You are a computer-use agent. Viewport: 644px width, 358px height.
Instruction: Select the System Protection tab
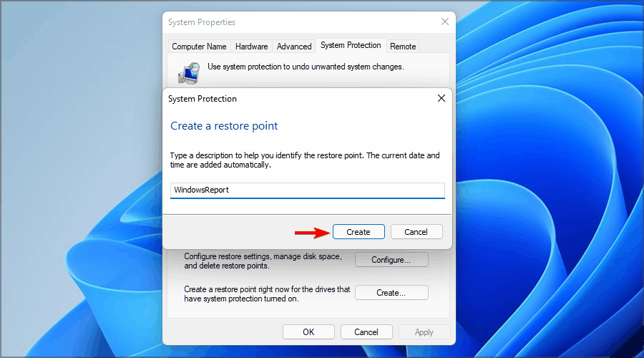point(351,45)
